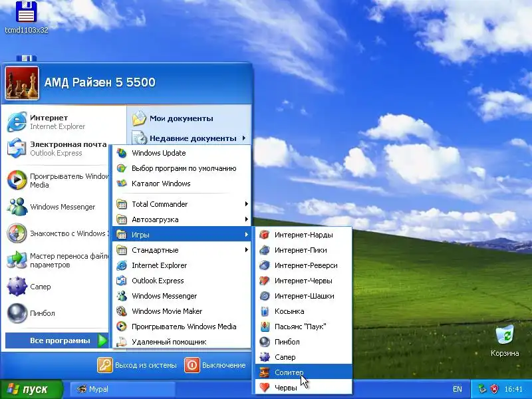Viewport: 532px width, 399px height.
Task: Click the Все программы green arrow
Action: click(x=102, y=340)
